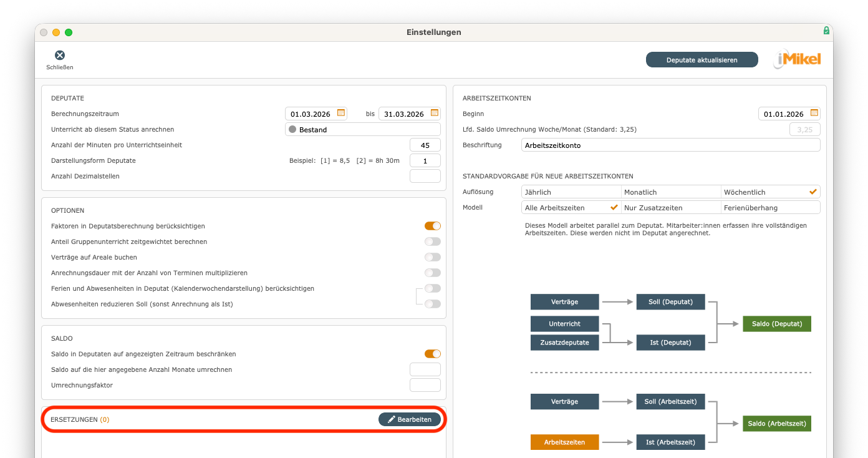Click the pencil icon on the Bearbeiten button
868x458 pixels.
[x=390, y=419]
